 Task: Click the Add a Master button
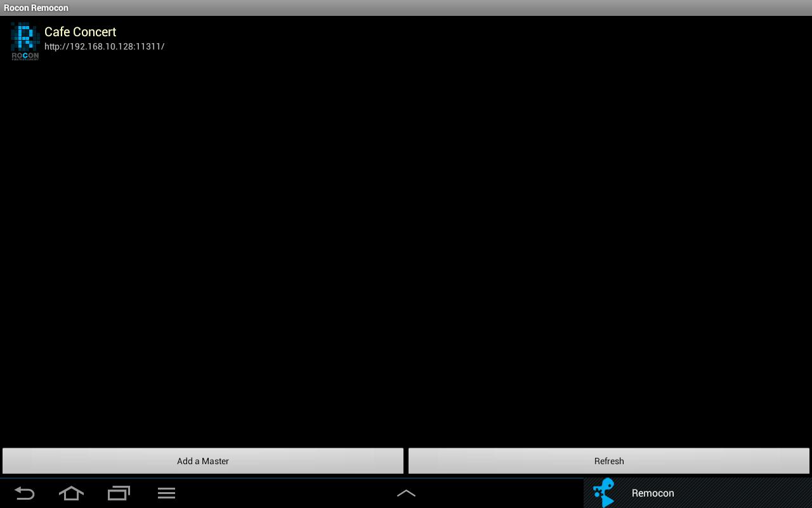point(203,461)
